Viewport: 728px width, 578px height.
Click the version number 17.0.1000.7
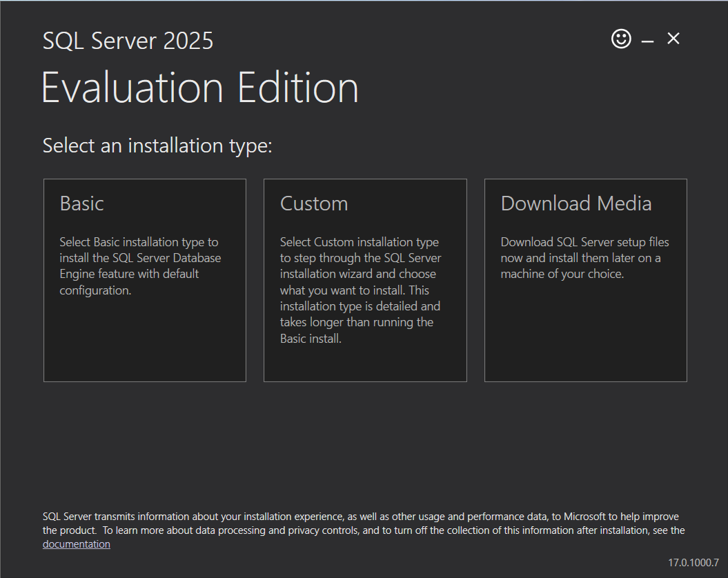[695, 562]
